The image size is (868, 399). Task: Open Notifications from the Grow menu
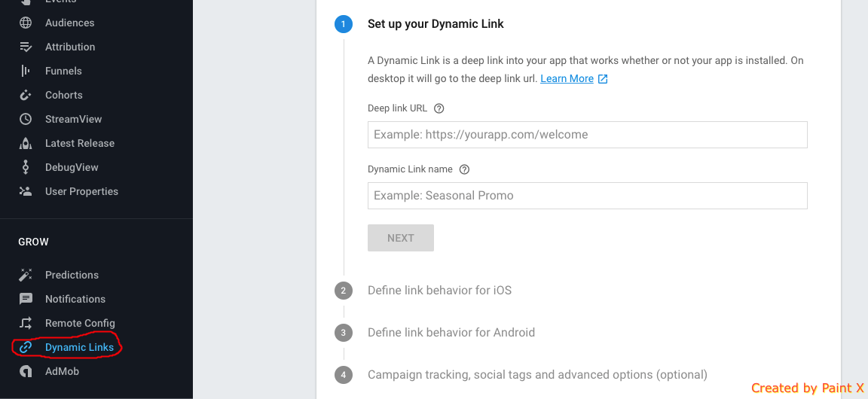click(75, 299)
